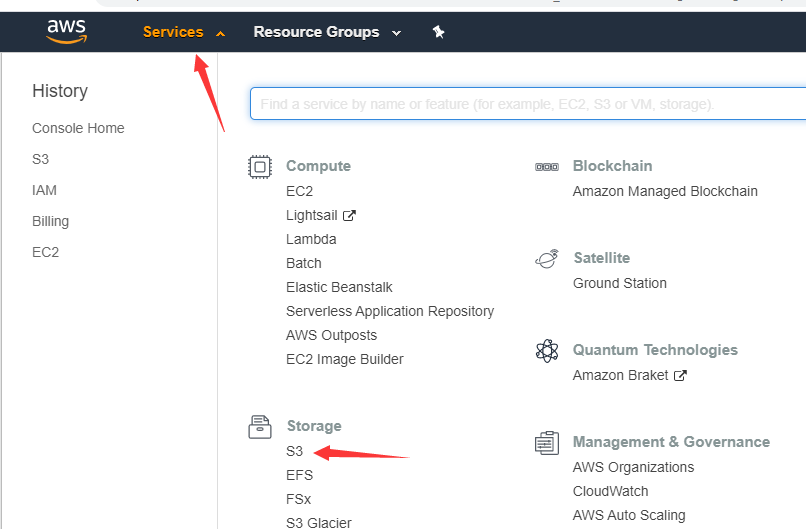Screen dimensions: 806x529
Task: Click the pin shortcut icon
Action: coord(438,32)
